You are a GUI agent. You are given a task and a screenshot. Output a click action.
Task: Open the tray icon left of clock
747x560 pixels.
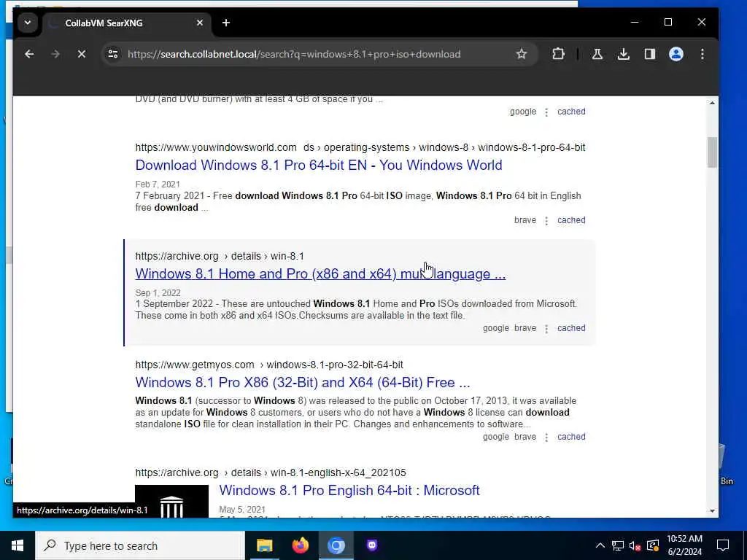pos(653,545)
